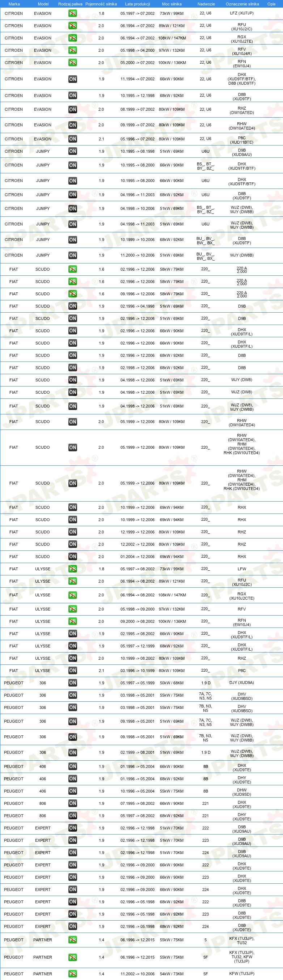This screenshot has width=283, height=980.
Task: Click the power value 50kW / 68KM
Action: pos(172,683)
